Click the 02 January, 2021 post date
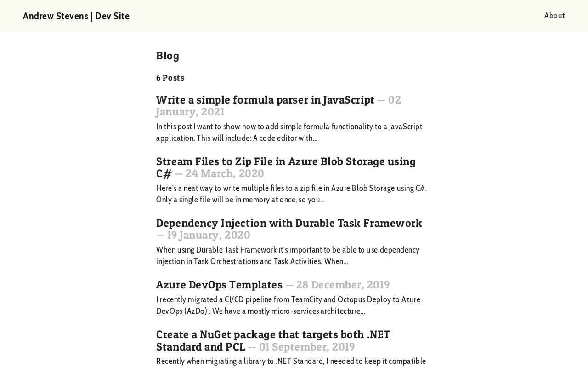Screen dimensions: 588x368 [190, 112]
